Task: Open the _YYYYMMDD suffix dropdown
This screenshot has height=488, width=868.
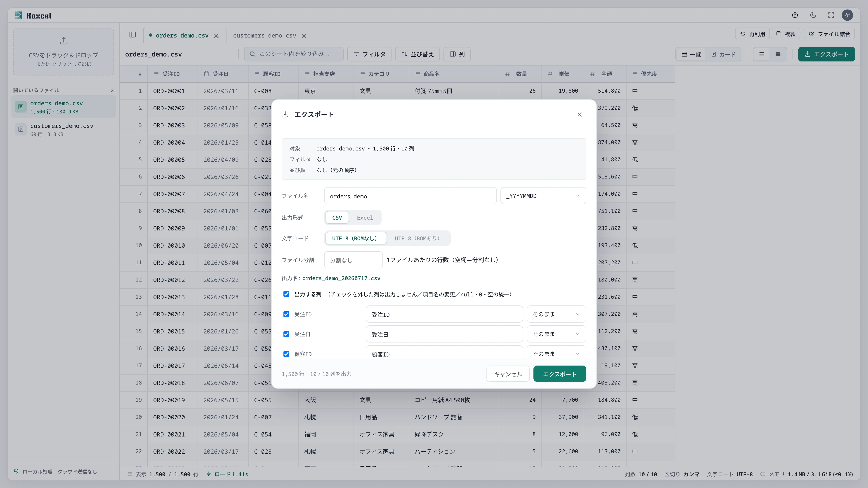Action: point(543,196)
